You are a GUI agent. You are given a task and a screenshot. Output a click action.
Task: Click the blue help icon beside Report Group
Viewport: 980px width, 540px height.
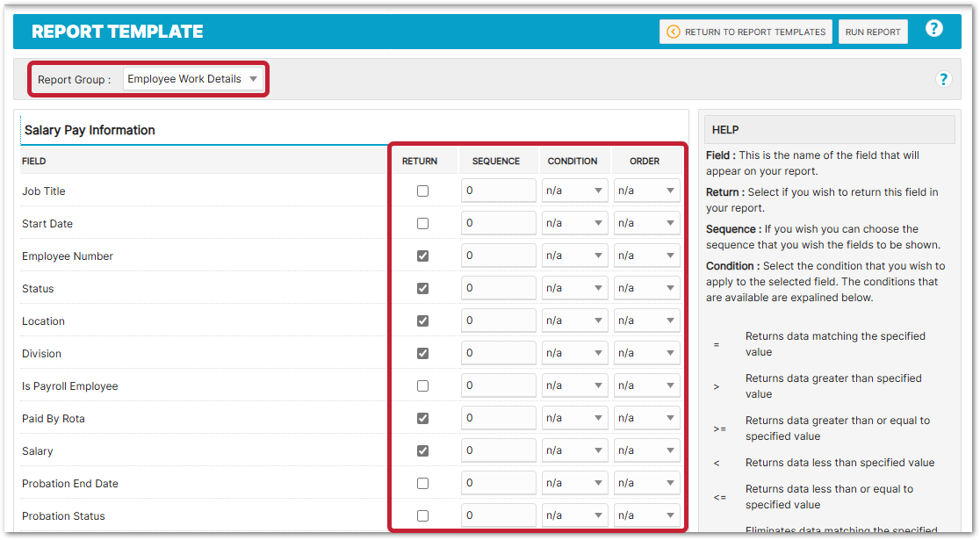point(943,79)
